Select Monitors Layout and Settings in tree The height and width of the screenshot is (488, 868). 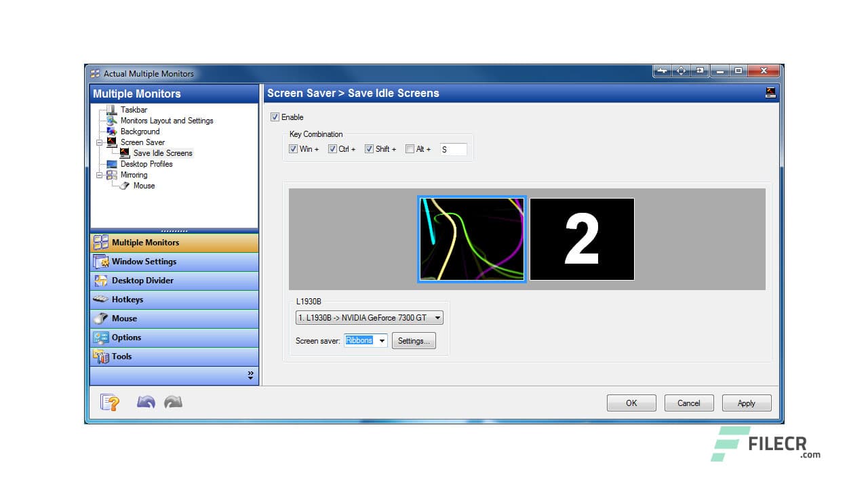pos(167,121)
